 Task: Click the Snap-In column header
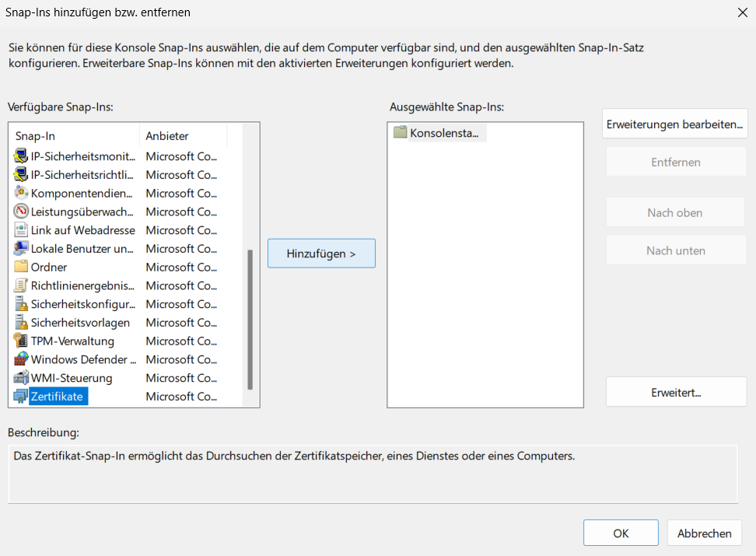pos(75,136)
